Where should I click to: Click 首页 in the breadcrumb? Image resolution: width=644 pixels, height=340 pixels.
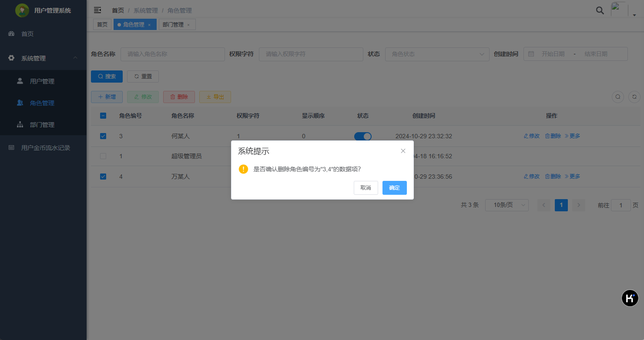tap(118, 10)
